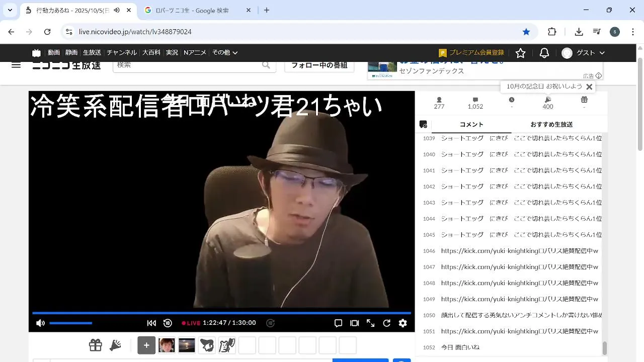Skip forward ten seconds in player
This screenshot has height=362, width=644.
[x=270, y=323]
